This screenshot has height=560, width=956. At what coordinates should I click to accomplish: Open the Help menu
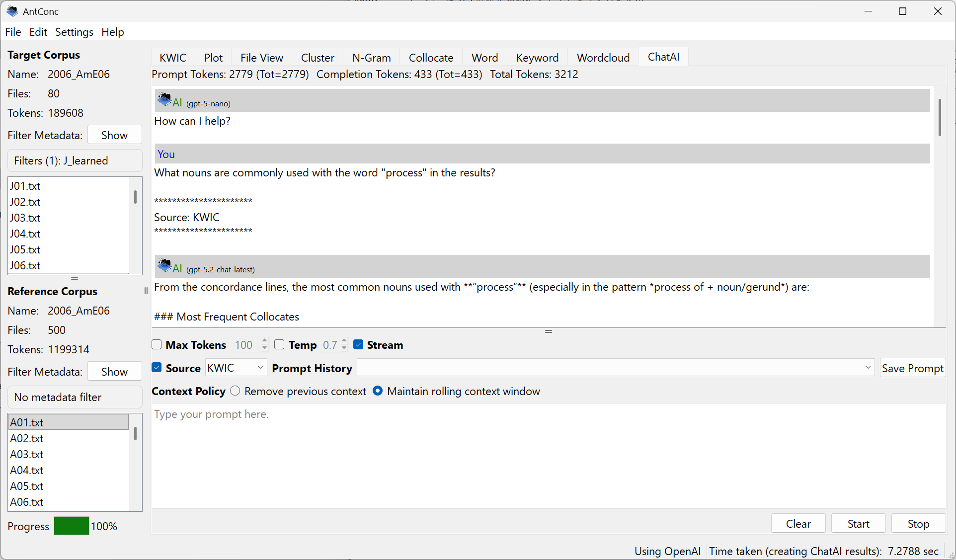pyautogui.click(x=113, y=32)
